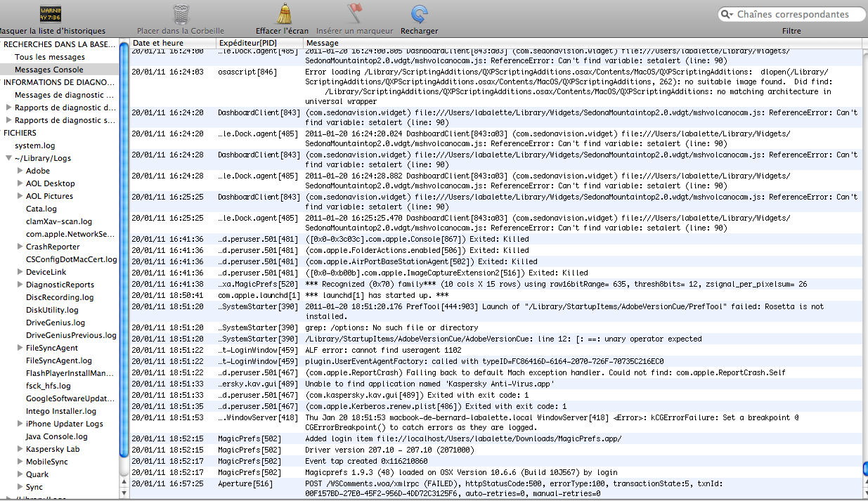Open DriveGenius.log file
Screen dimensions: 868x501
pyautogui.click(x=56, y=323)
